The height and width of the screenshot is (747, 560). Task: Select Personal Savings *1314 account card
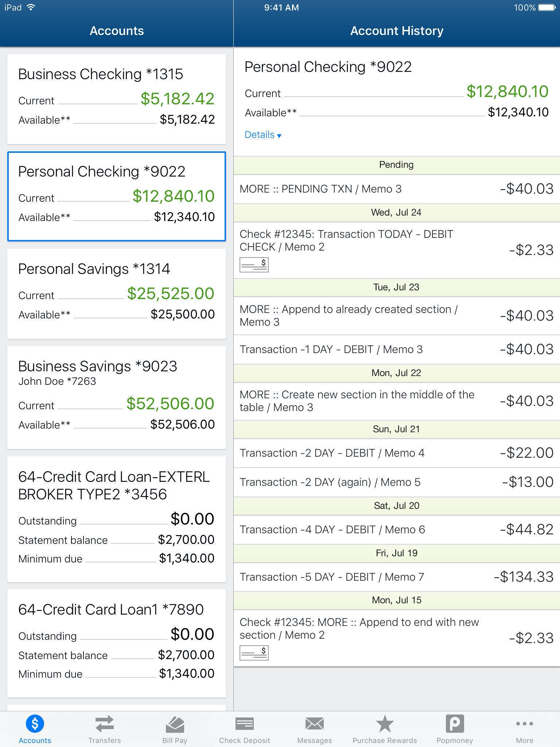[x=117, y=294]
